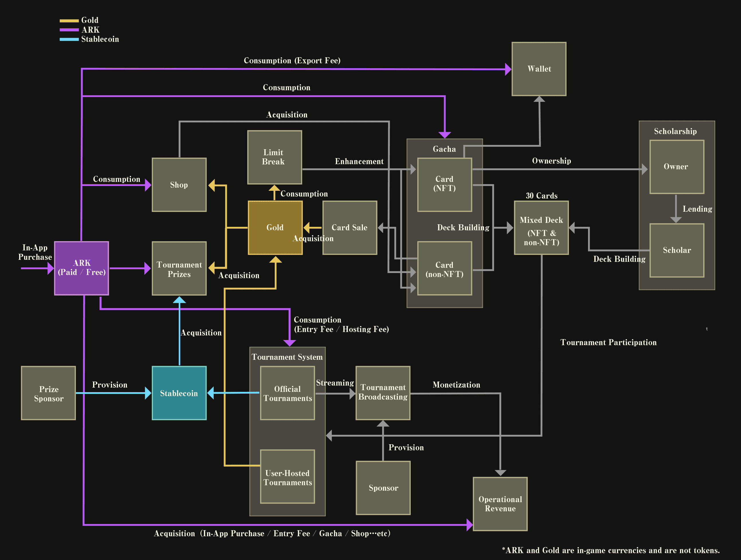Click the Shop box
The width and height of the screenshot is (741, 560).
(179, 184)
